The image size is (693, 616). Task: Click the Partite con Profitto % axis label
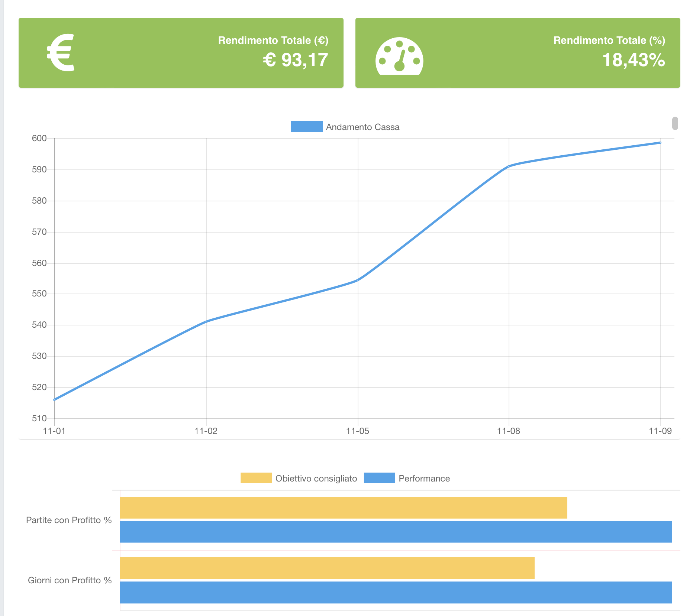pos(69,520)
